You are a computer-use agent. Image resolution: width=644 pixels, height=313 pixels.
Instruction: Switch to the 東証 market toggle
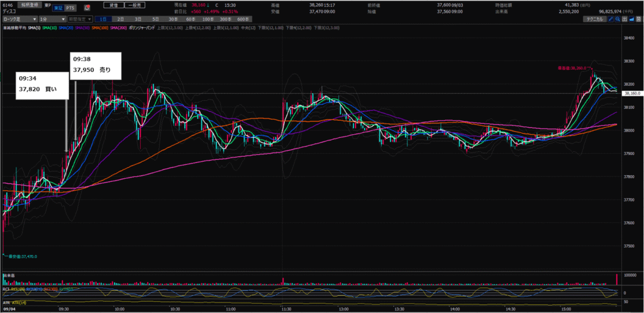(x=57, y=8)
